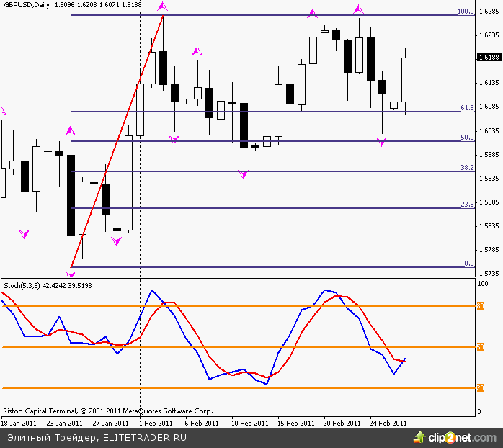This screenshot has width=503, height=448.
Task: Select the down fractal arrow under the 24 Feb candle
Action: click(382, 143)
